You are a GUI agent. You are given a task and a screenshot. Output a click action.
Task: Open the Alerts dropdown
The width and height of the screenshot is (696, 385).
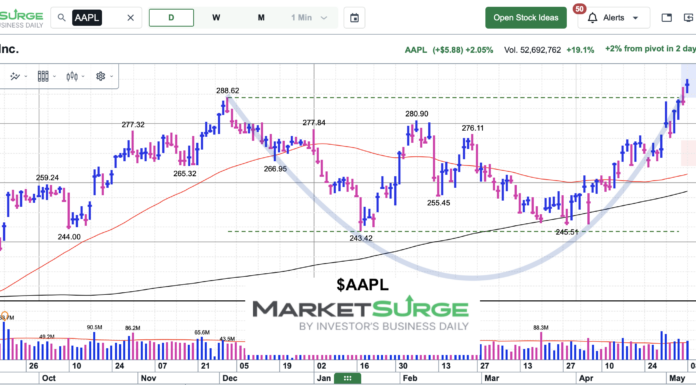coord(614,18)
